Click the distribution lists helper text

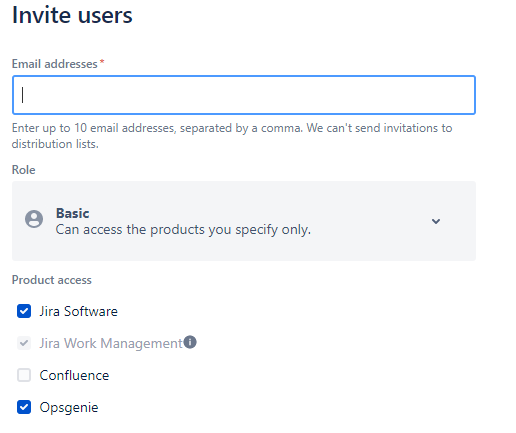55,144
